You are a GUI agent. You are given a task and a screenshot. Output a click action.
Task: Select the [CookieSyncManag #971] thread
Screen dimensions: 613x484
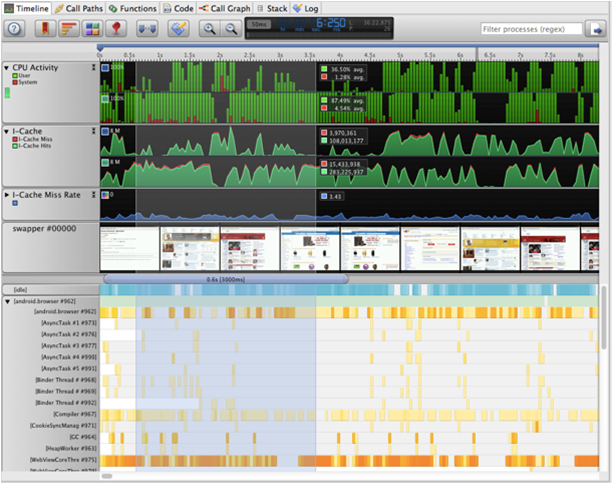[x=63, y=425]
